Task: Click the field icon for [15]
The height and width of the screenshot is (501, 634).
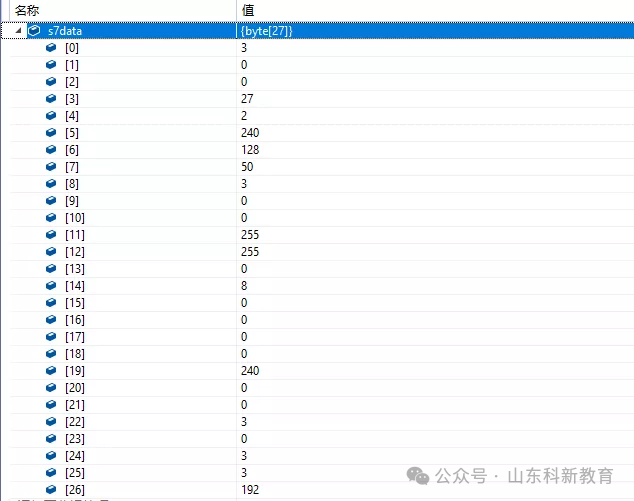Action: click(x=51, y=302)
